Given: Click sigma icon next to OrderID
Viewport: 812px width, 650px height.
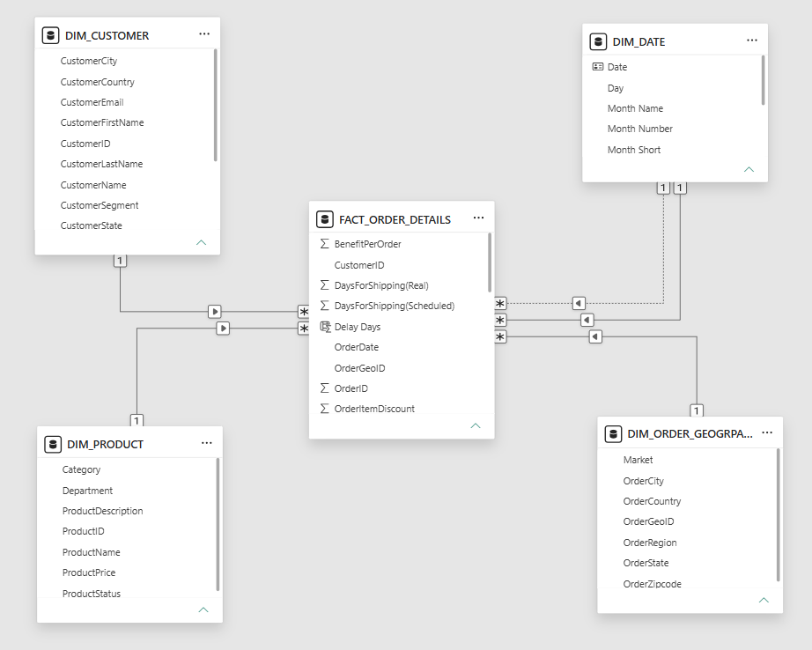Looking at the screenshot, I should click(325, 388).
